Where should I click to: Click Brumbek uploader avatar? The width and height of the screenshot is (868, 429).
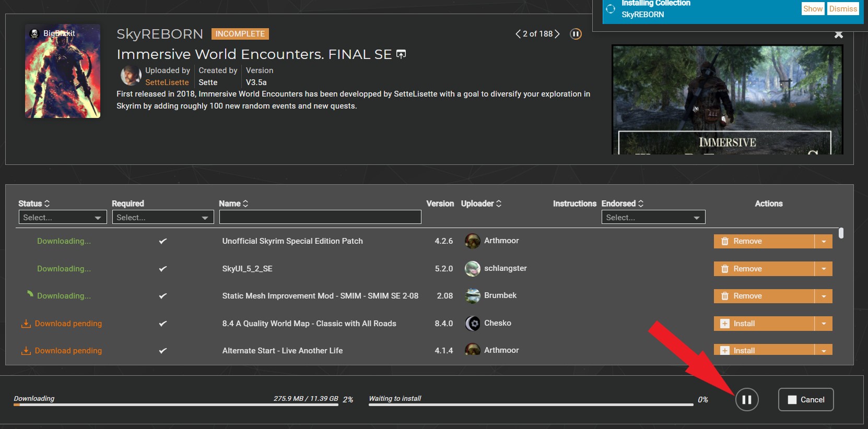473,296
